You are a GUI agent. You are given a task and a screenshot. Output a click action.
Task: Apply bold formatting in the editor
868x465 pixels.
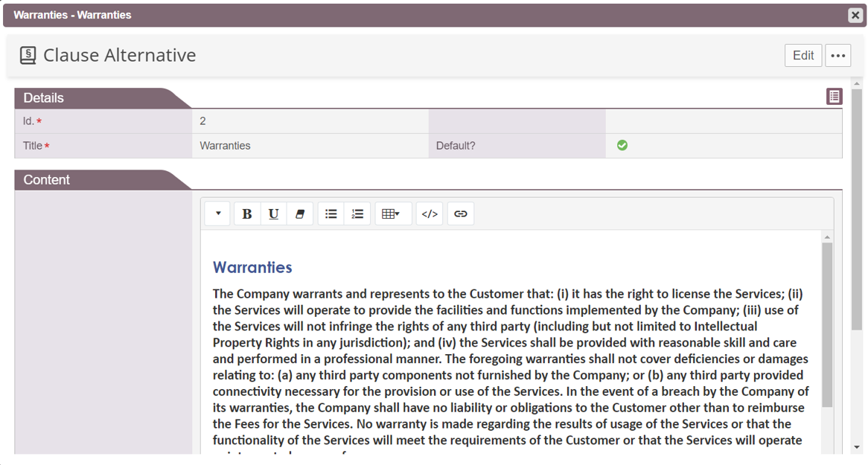[246, 214]
